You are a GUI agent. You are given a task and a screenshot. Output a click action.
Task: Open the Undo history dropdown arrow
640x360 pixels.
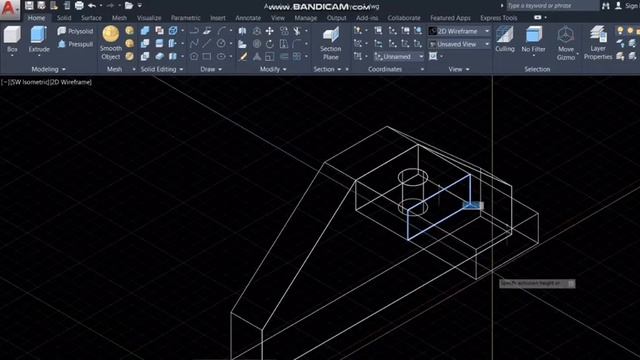pyautogui.click(x=101, y=5)
